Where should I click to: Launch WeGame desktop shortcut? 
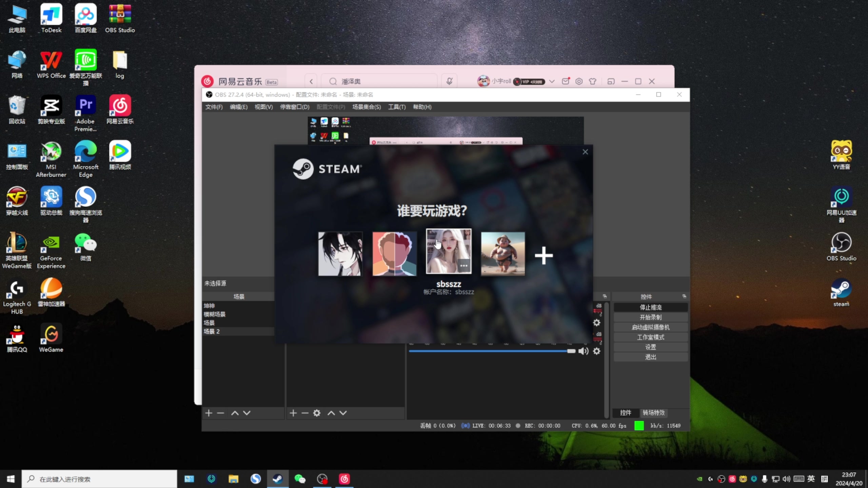pos(51,338)
